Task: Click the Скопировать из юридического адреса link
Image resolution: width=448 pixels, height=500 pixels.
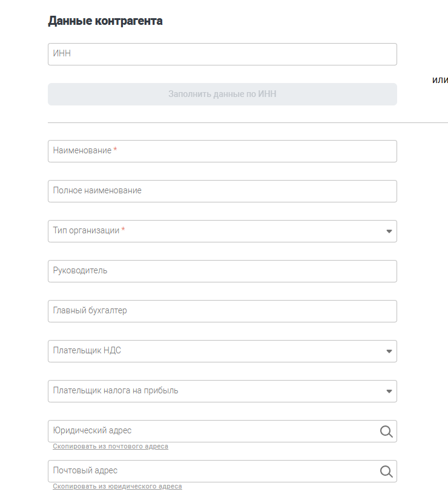Action: tap(117, 487)
